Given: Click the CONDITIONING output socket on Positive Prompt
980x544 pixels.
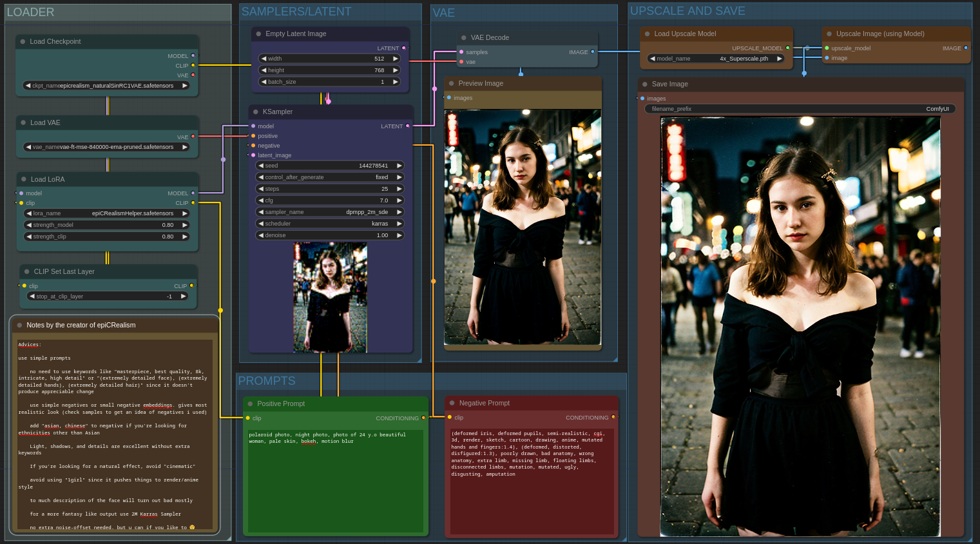Looking at the screenshot, I should [423, 418].
